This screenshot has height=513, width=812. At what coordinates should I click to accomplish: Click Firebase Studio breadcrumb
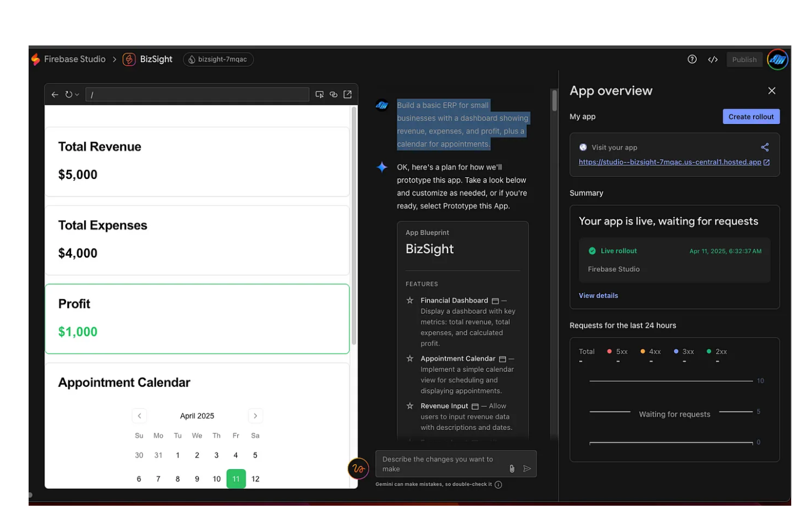pos(75,59)
